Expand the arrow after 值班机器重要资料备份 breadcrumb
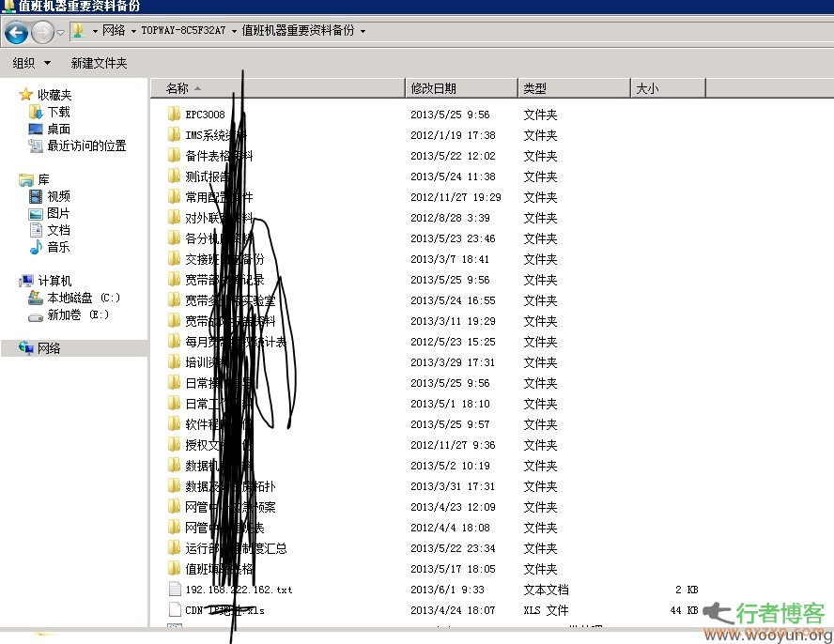The height and width of the screenshot is (644, 834). (363, 31)
